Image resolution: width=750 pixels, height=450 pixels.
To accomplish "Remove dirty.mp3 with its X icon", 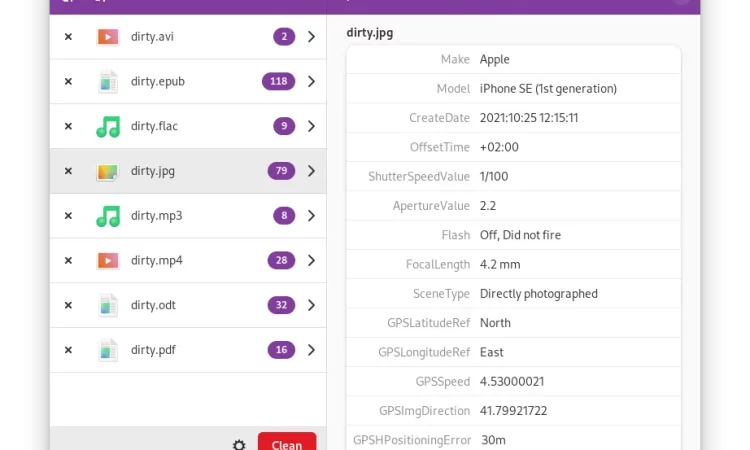I will 68,216.
